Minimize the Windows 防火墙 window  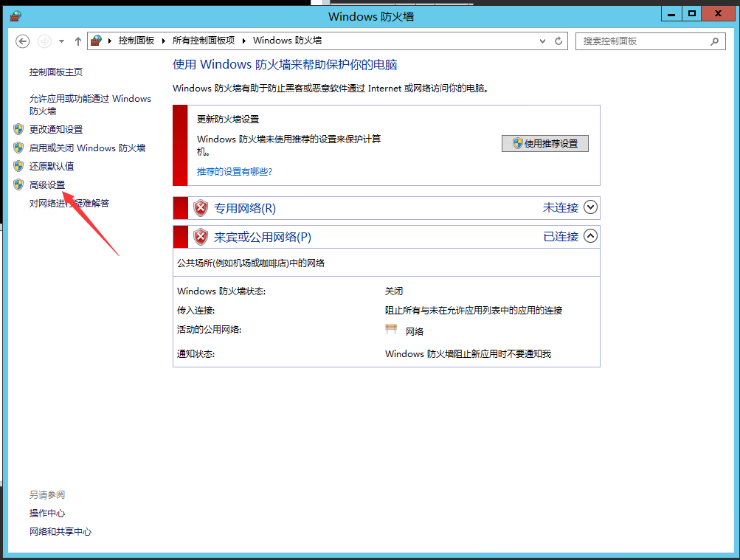point(671,14)
